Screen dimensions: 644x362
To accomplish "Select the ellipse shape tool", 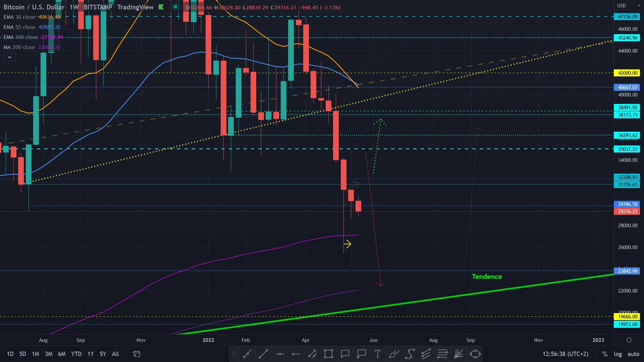I will pos(475,354).
